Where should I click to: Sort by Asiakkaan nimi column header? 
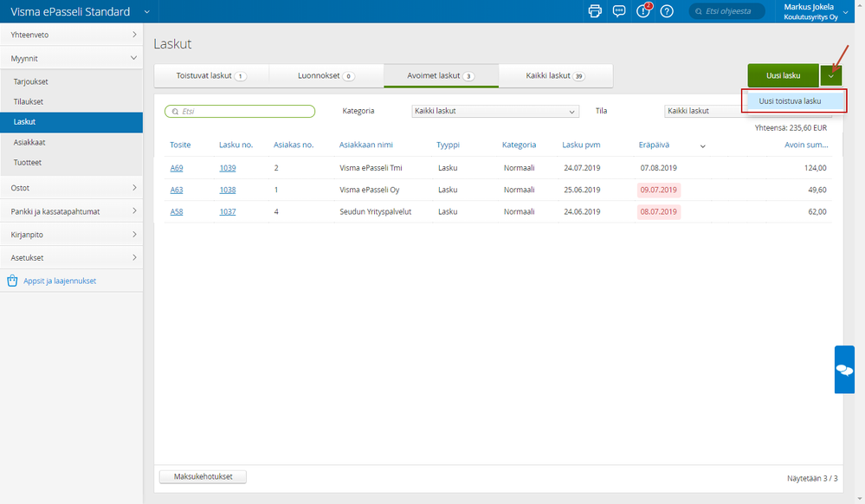click(366, 145)
